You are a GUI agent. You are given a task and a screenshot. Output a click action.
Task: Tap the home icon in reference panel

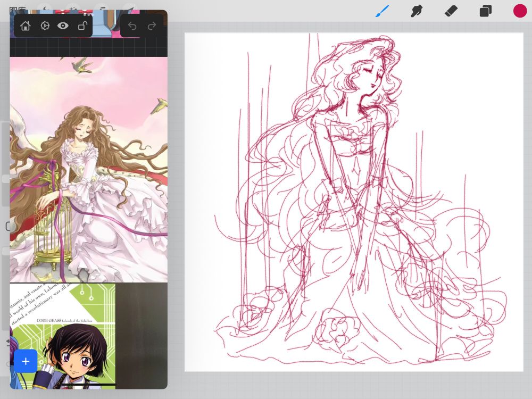(x=26, y=26)
